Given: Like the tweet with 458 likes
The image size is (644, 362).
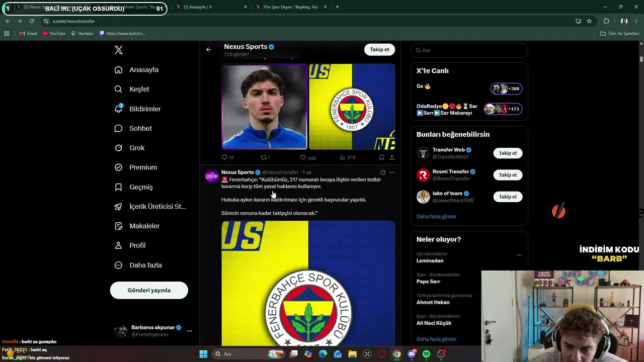Looking at the screenshot, I should [307, 157].
